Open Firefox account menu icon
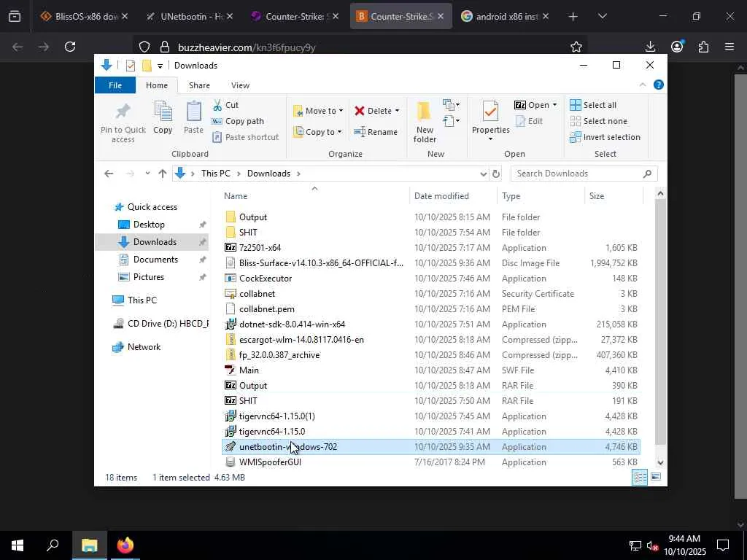The height and width of the screenshot is (560, 747). click(x=677, y=47)
